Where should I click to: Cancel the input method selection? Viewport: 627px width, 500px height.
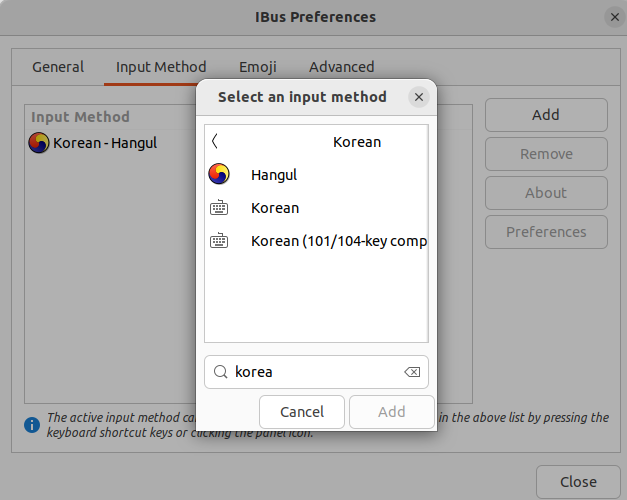tap(302, 412)
